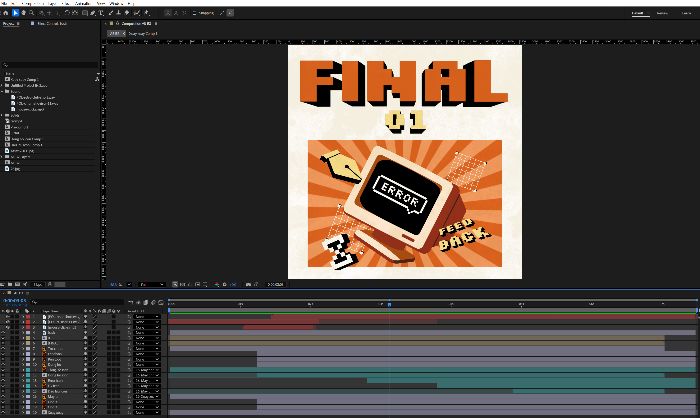Select the Pen tool in toolbar
Viewport: 700px width, 418px height.
point(93,13)
